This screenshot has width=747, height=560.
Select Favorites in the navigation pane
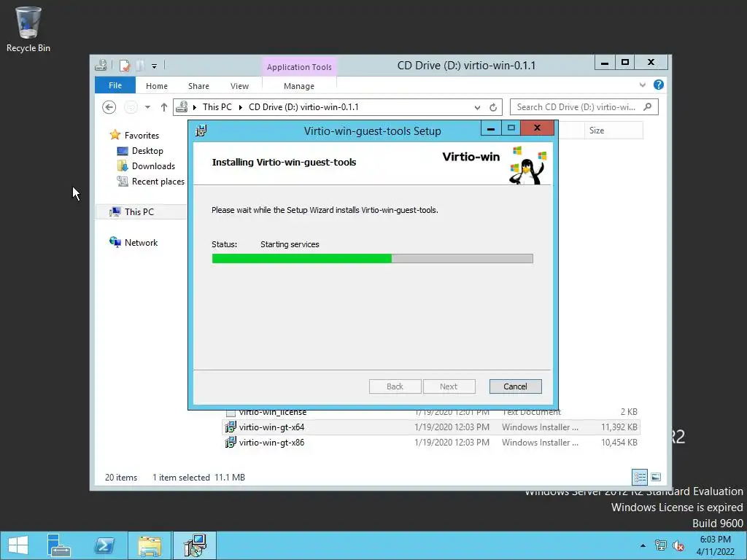[x=142, y=136]
